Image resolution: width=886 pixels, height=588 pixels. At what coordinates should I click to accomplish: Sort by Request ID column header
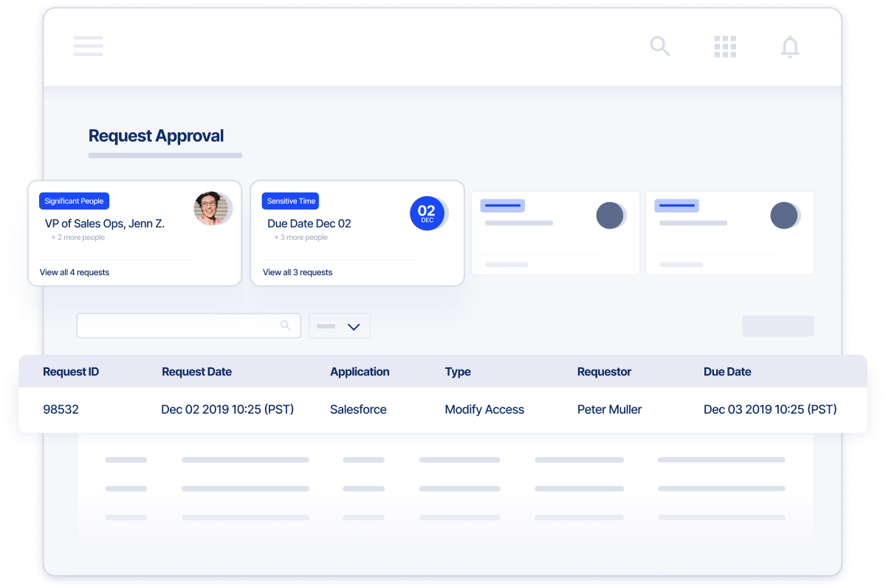tap(71, 372)
